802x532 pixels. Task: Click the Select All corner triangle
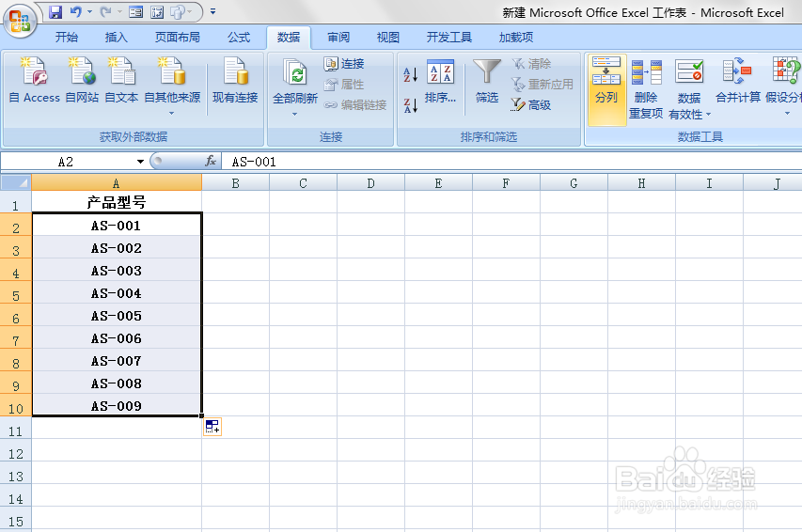16,182
